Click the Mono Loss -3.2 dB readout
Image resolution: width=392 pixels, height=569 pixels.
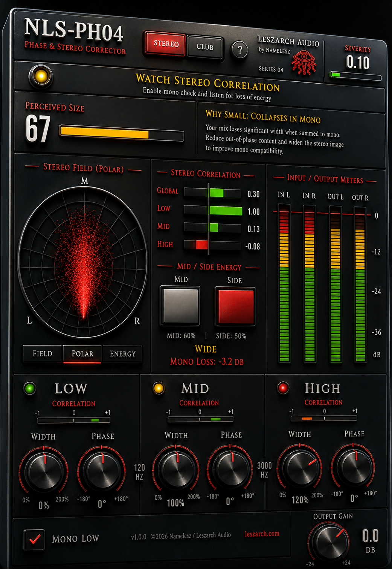point(207,362)
